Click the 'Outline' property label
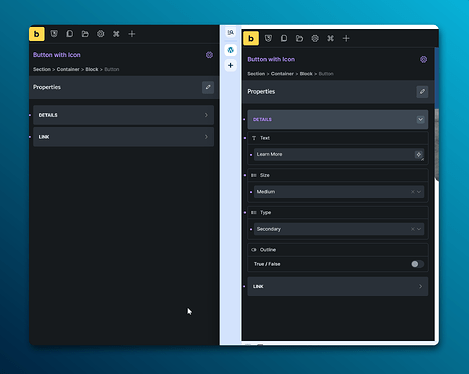 pyautogui.click(x=268, y=250)
